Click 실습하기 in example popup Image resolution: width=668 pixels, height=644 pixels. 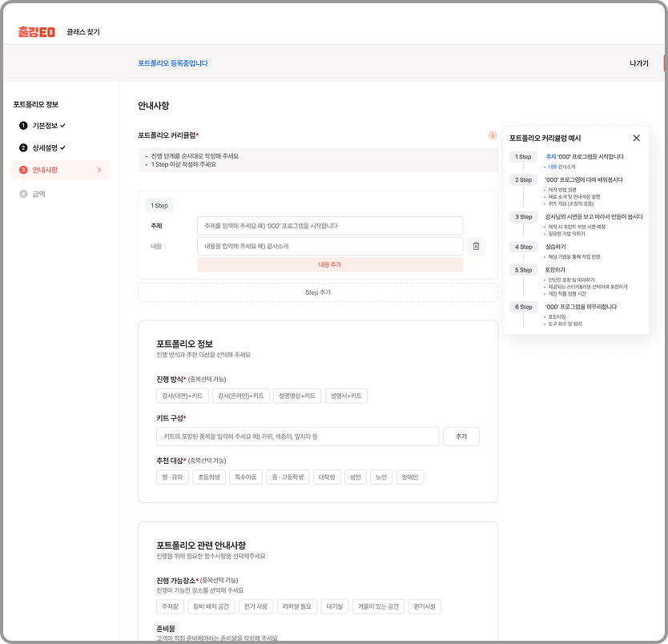[555, 247]
